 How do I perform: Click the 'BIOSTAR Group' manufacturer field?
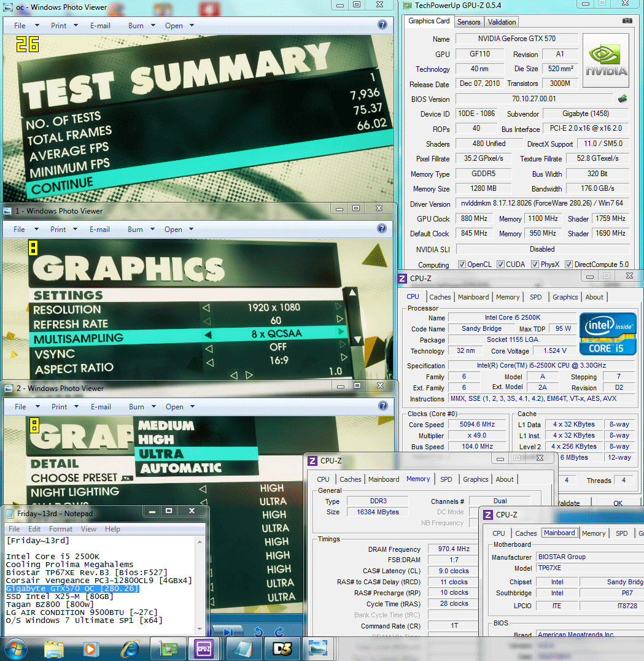coord(589,557)
